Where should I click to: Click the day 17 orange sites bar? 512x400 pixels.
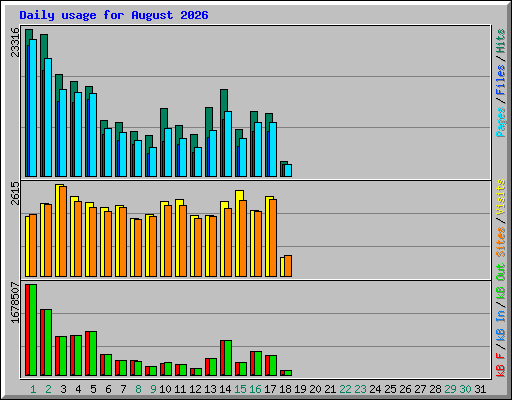[273, 238]
